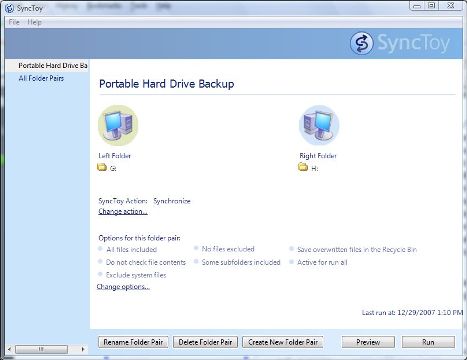
Task: Click the Create New Folder Pair button
Action: tap(283, 342)
